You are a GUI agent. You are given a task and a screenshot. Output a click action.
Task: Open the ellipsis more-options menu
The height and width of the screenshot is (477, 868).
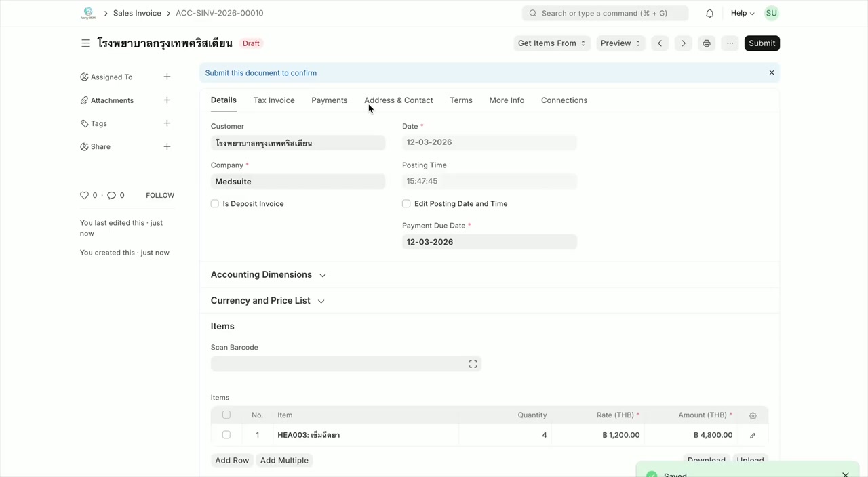coord(730,43)
